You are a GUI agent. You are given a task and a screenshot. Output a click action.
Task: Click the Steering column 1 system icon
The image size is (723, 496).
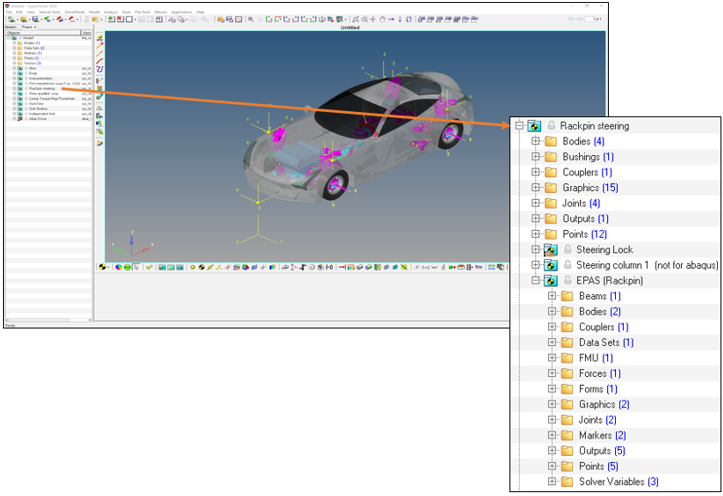tap(550, 265)
